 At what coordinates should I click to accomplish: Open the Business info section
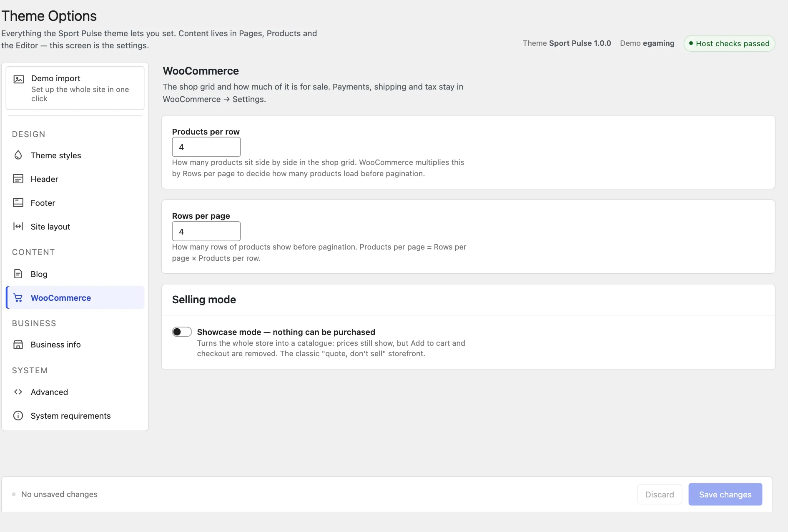pyautogui.click(x=75, y=345)
